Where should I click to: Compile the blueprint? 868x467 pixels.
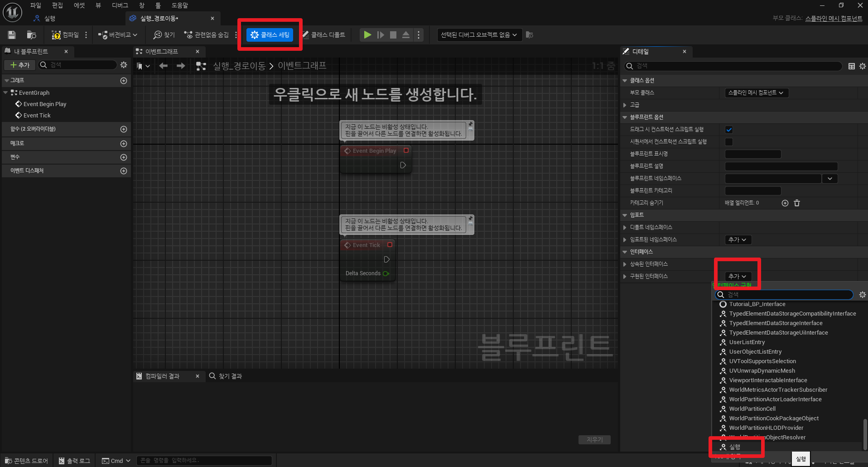65,35
